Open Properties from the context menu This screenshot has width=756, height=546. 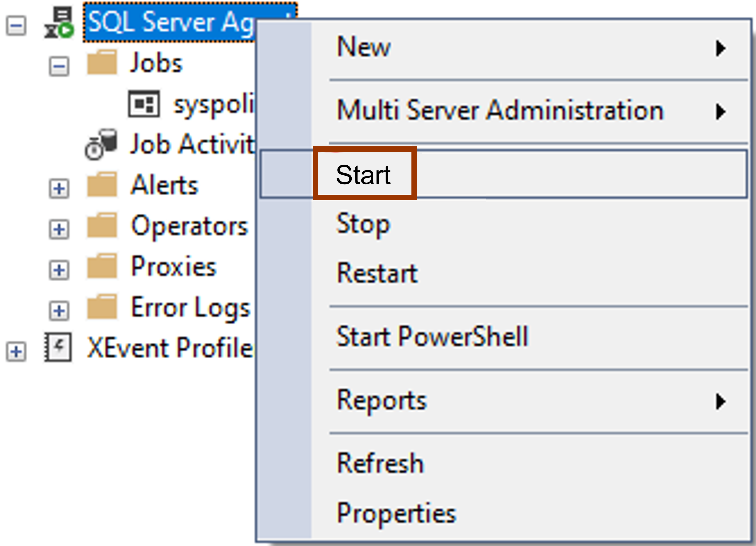pyautogui.click(x=396, y=513)
